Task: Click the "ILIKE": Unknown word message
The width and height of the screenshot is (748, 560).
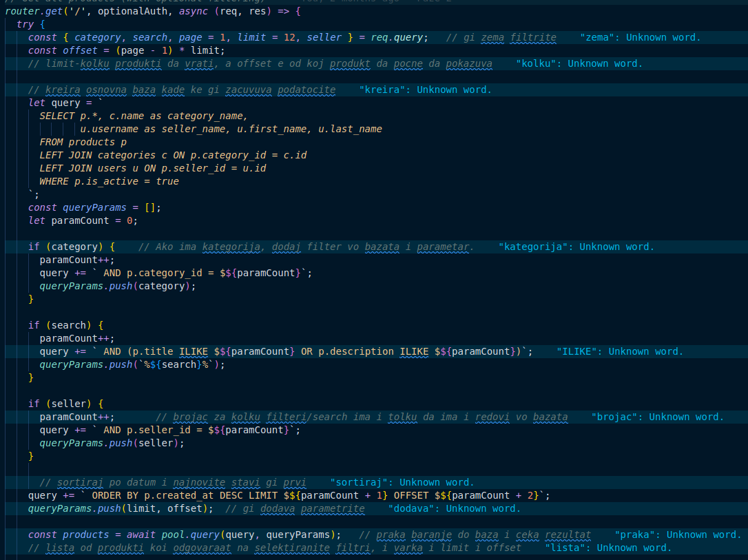Action: 620,351
